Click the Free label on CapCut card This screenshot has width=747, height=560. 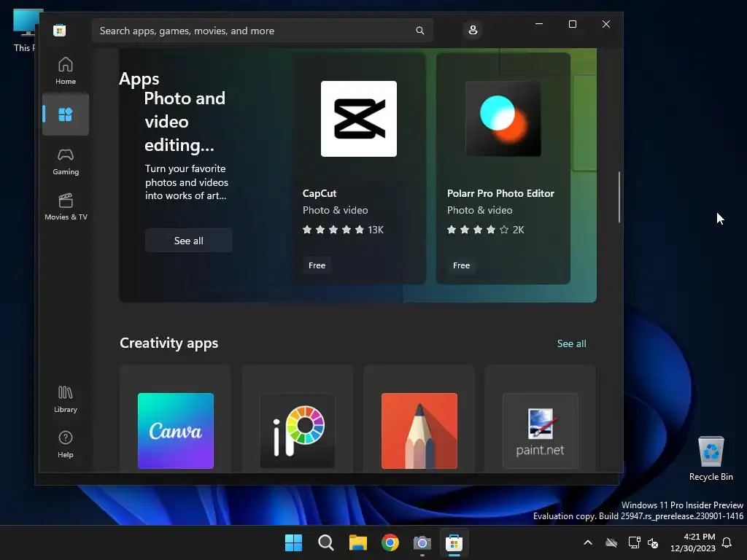tap(317, 265)
